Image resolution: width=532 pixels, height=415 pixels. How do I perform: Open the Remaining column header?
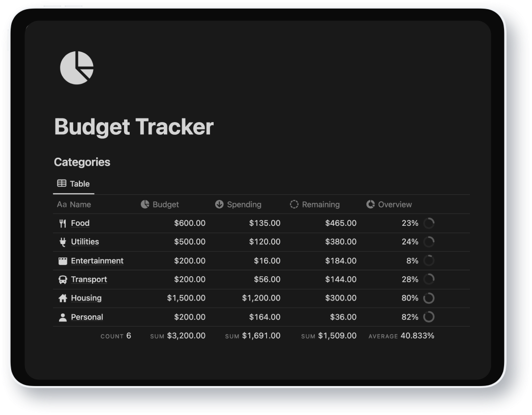(315, 204)
